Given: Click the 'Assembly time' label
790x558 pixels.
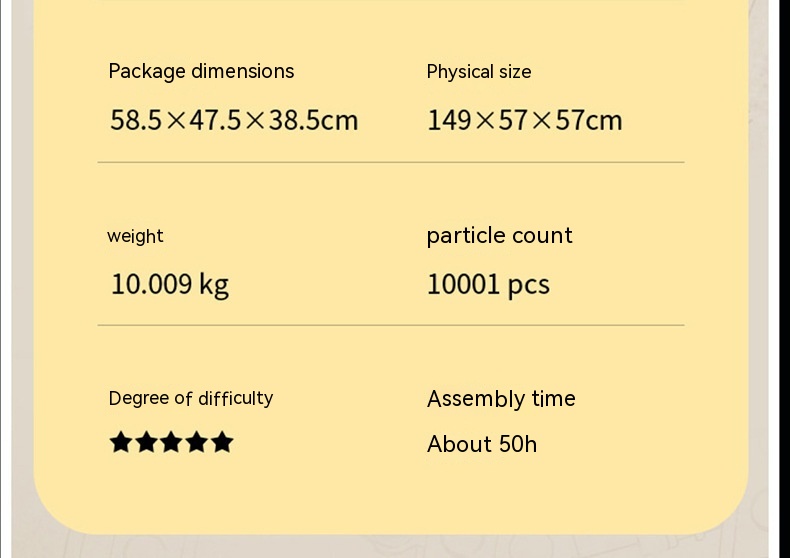Looking at the screenshot, I should 501,398.
